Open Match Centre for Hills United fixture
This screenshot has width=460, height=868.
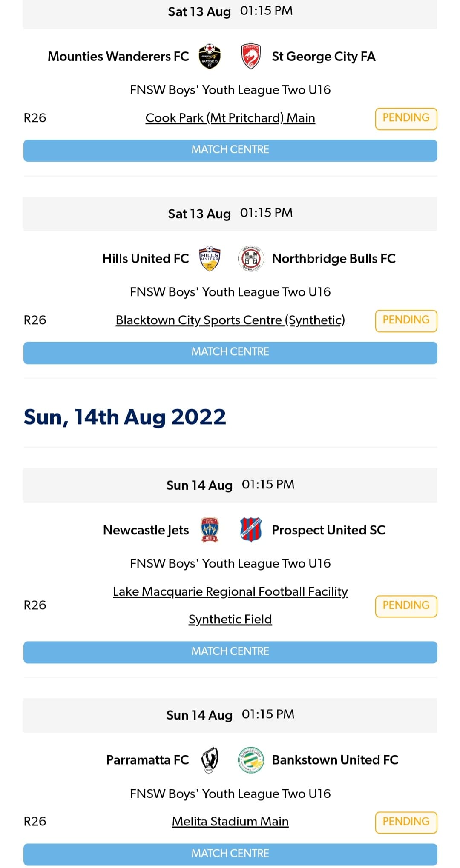tap(230, 352)
